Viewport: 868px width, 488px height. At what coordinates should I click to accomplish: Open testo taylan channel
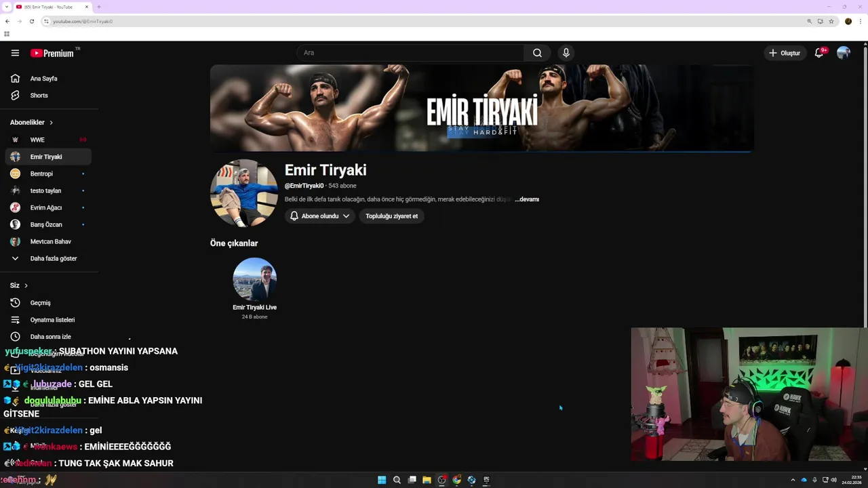tap(47, 190)
